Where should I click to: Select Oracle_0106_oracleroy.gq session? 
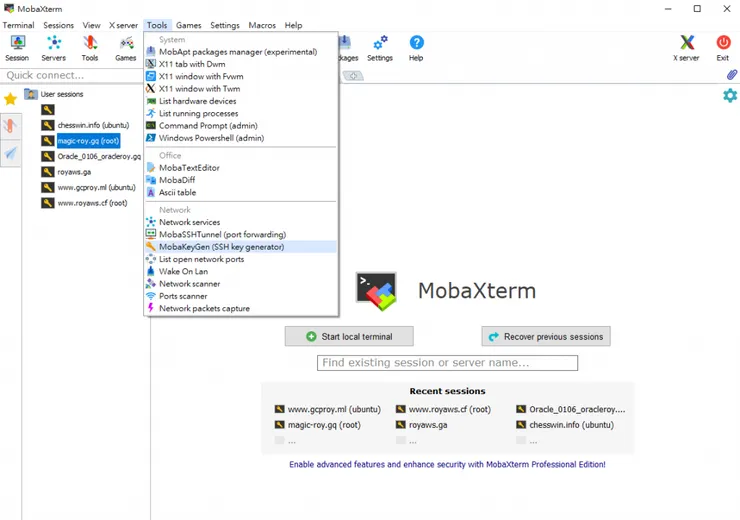[91, 156]
